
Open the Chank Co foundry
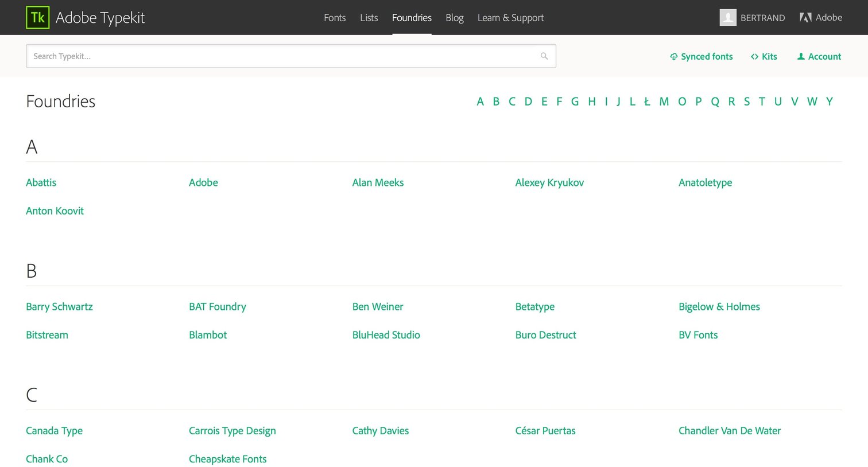46,459
